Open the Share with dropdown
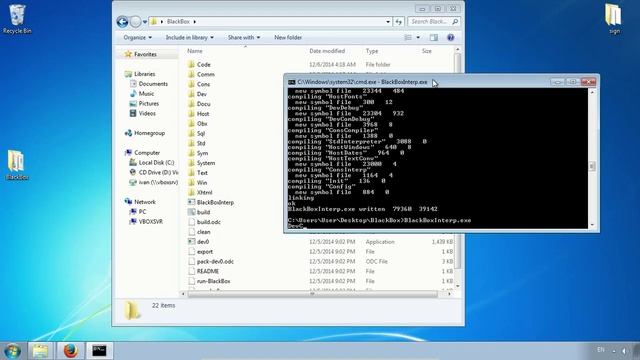640x360 pixels. 244,38
